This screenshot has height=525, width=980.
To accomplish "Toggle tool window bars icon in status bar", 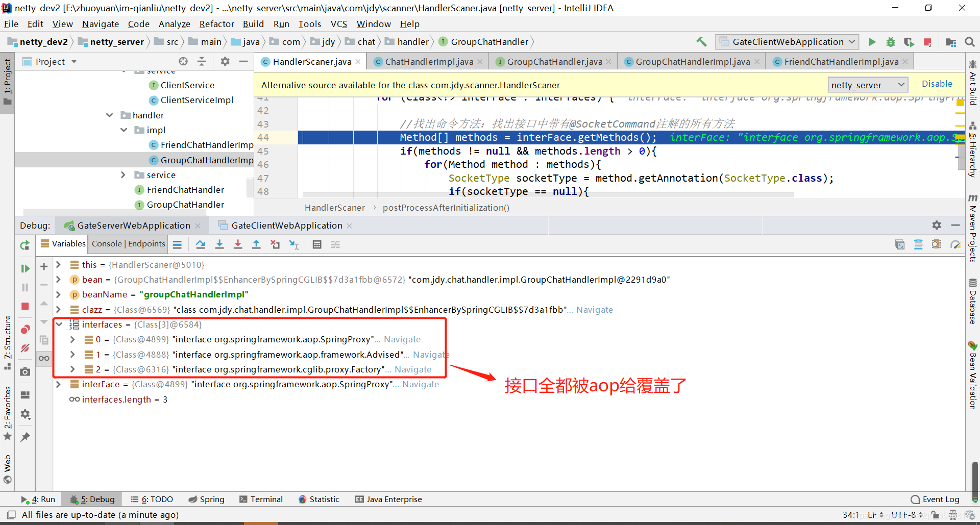I will [11, 515].
